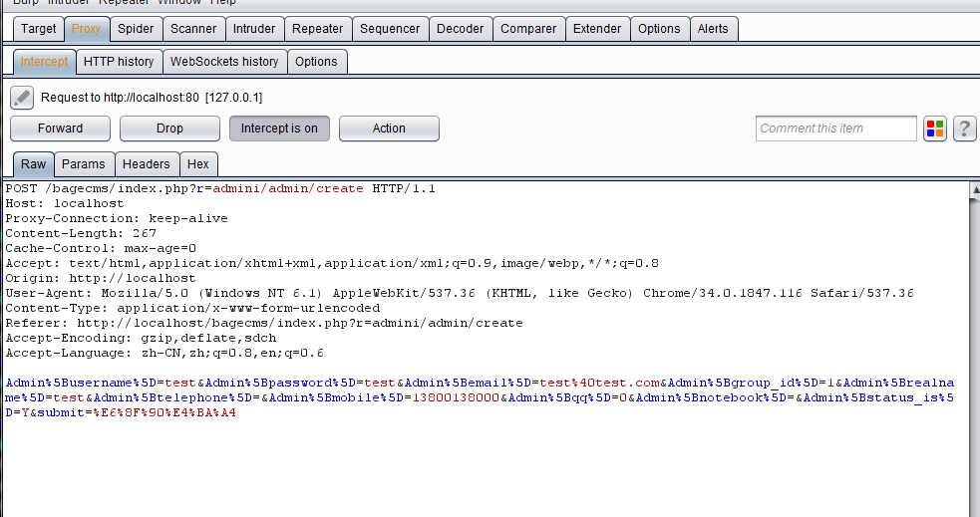Click the admini/admin/create parameter value in request line
The height and width of the screenshot is (517, 980).
click(287, 188)
